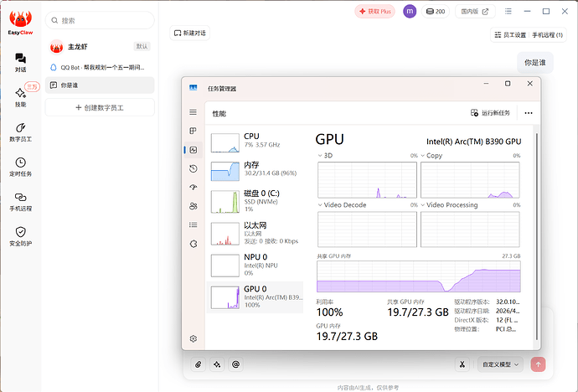Screen dimensions: 578x392
Task: Click the 你是谁 chat message bubble
Action: (x=535, y=63)
